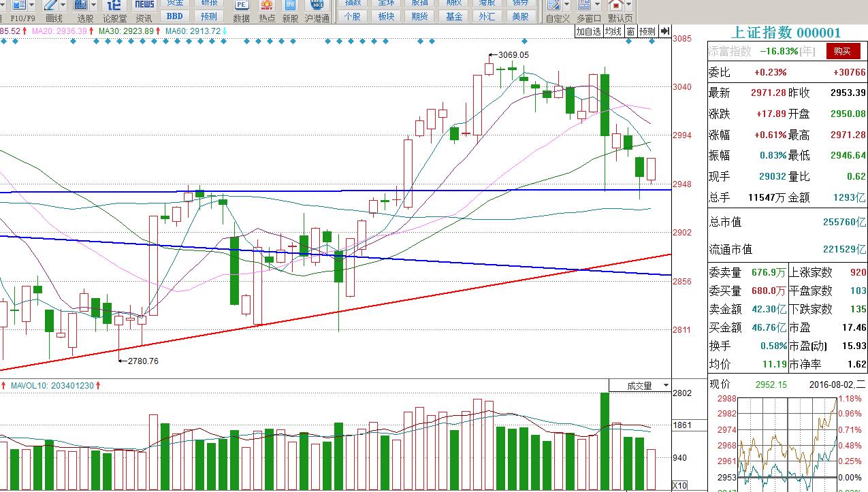Click the rightmost diamond event marker above chart

652,42
